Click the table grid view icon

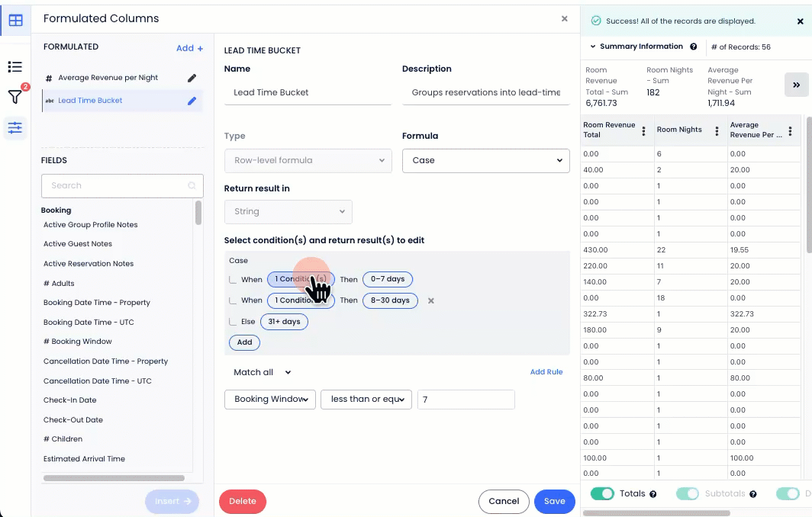[x=15, y=20]
